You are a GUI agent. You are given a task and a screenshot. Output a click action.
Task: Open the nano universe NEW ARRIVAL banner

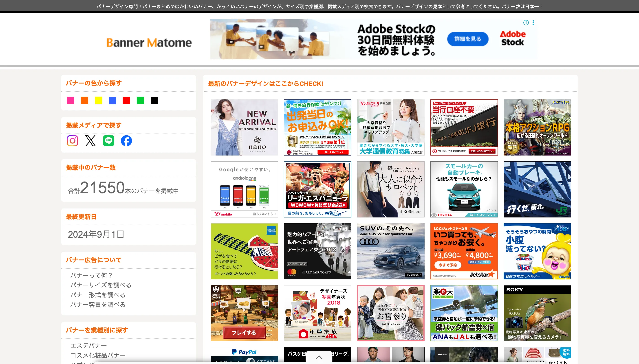[x=244, y=127]
